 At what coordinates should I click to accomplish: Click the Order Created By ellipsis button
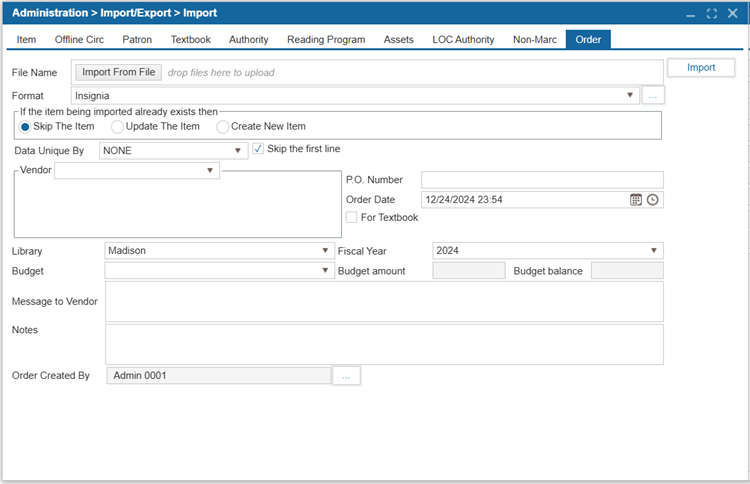pos(346,376)
